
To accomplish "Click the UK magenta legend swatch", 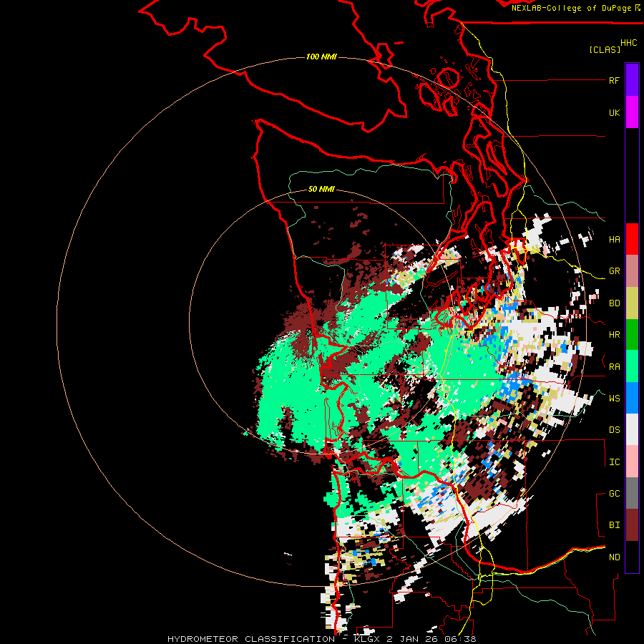I will (x=632, y=112).
